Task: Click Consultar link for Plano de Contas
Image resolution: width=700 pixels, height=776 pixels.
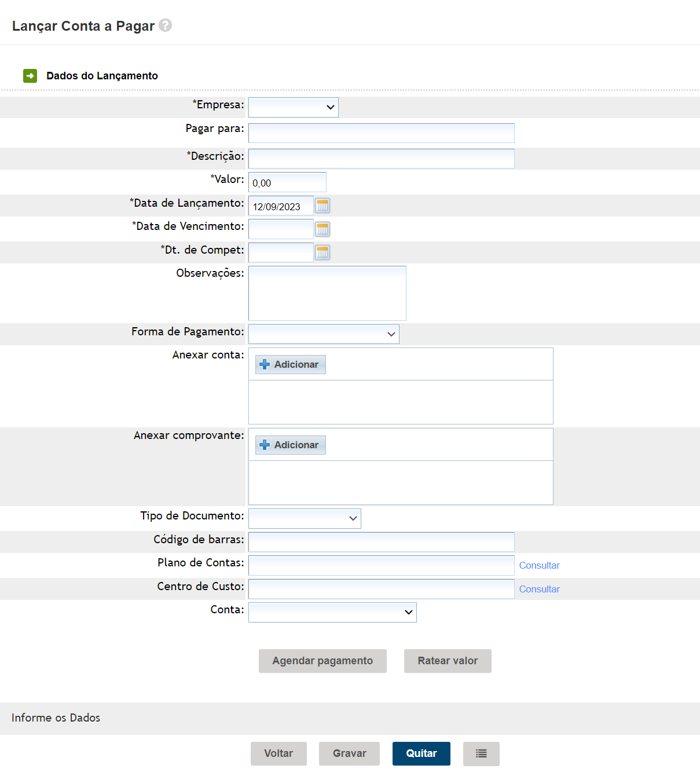Action: tap(539, 565)
